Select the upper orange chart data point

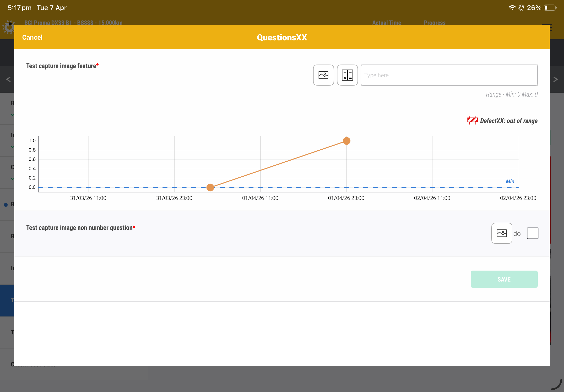[346, 141]
